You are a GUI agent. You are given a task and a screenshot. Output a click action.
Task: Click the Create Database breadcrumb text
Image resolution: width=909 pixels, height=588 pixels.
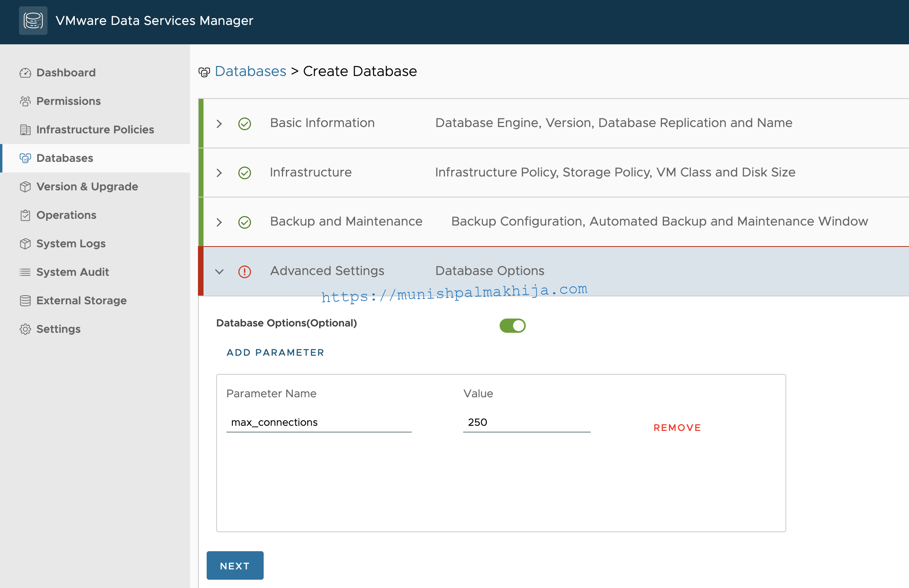(x=360, y=72)
